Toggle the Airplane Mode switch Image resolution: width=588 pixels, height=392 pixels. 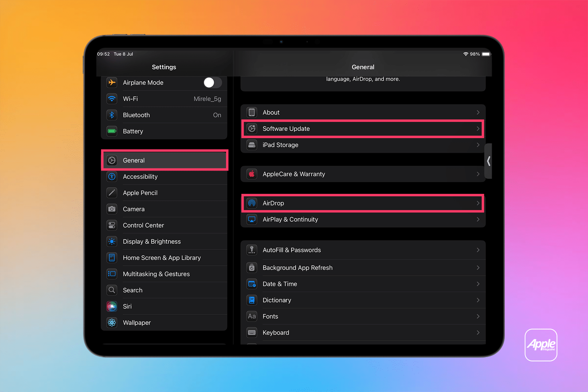213,82
